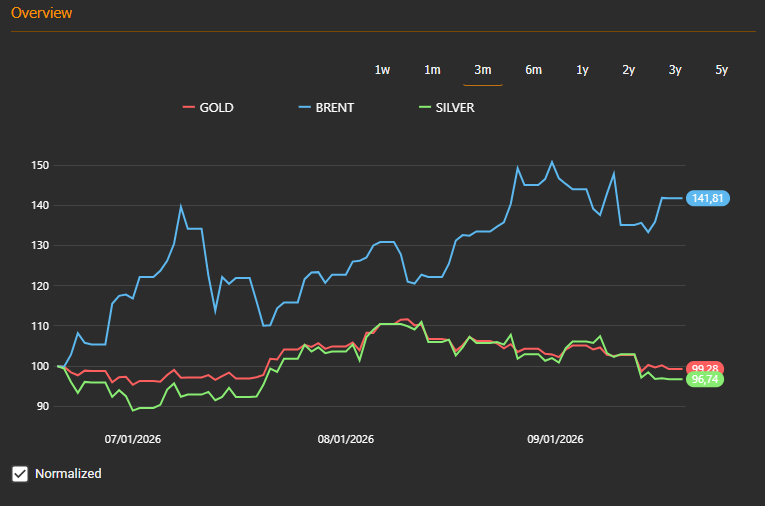Switch chart to 2y range
This screenshot has width=765, height=506.
628,70
